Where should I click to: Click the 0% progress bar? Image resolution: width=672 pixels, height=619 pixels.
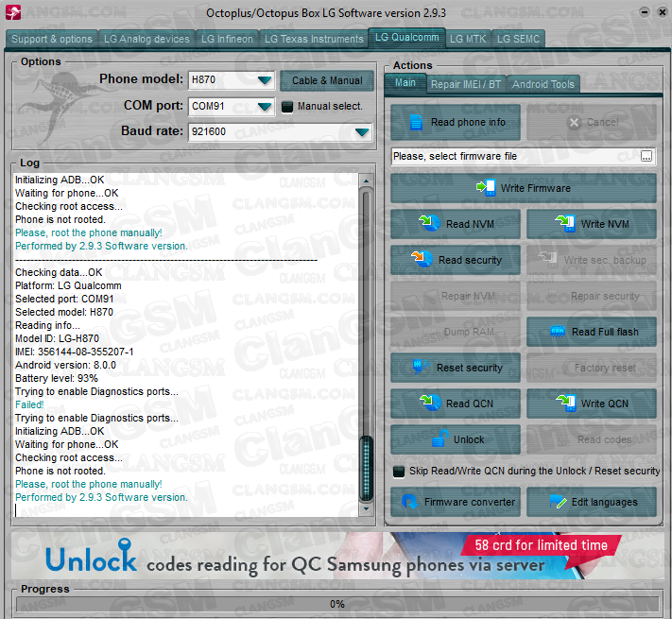click(x=336, y=604)
